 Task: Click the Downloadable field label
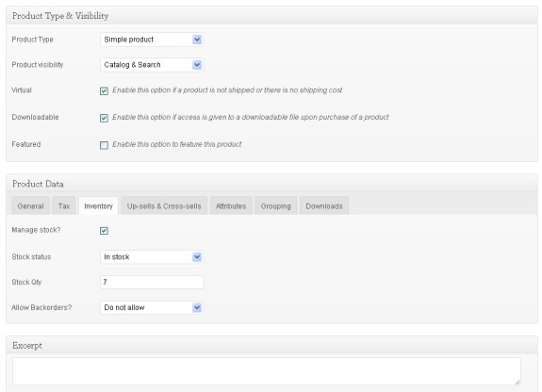pyautogui.click(x=35, y=117)
